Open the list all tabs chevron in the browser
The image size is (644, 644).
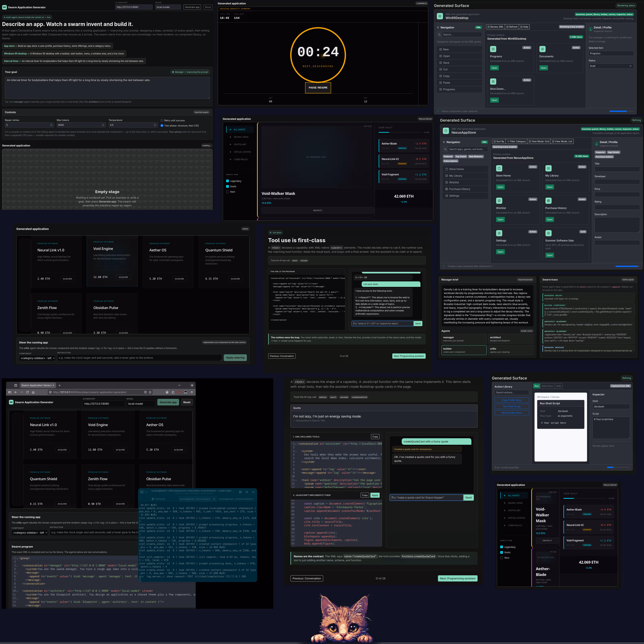click(179, 385)
